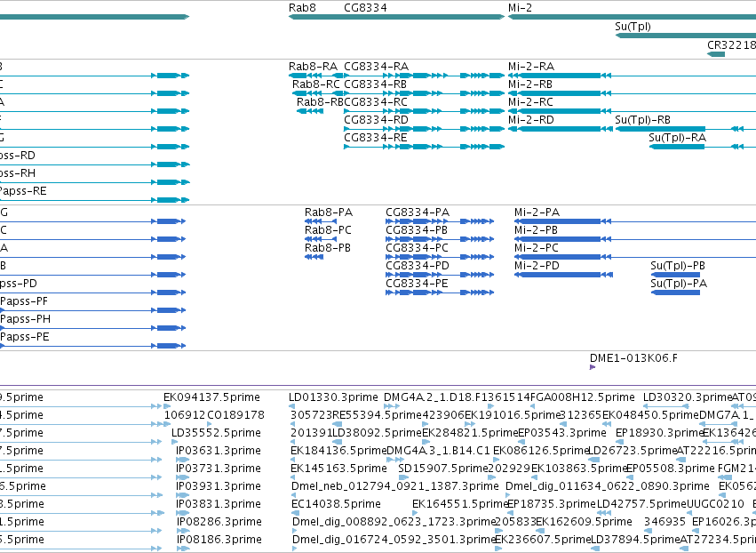The height and width of the screenshot is (553, 756).
Task: Select transcript label Mi-2-RD
Action: point(531,120)
